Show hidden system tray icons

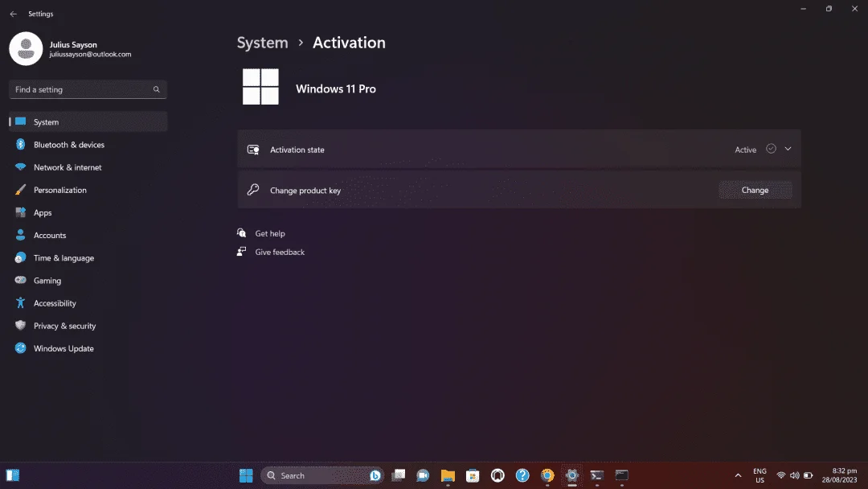[738, 475]
